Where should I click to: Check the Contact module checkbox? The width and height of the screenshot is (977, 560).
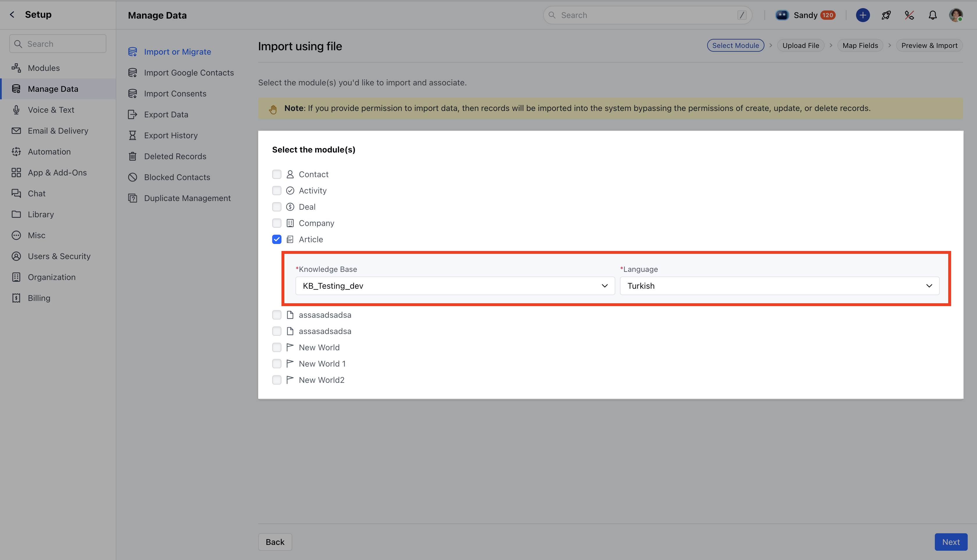277,174
